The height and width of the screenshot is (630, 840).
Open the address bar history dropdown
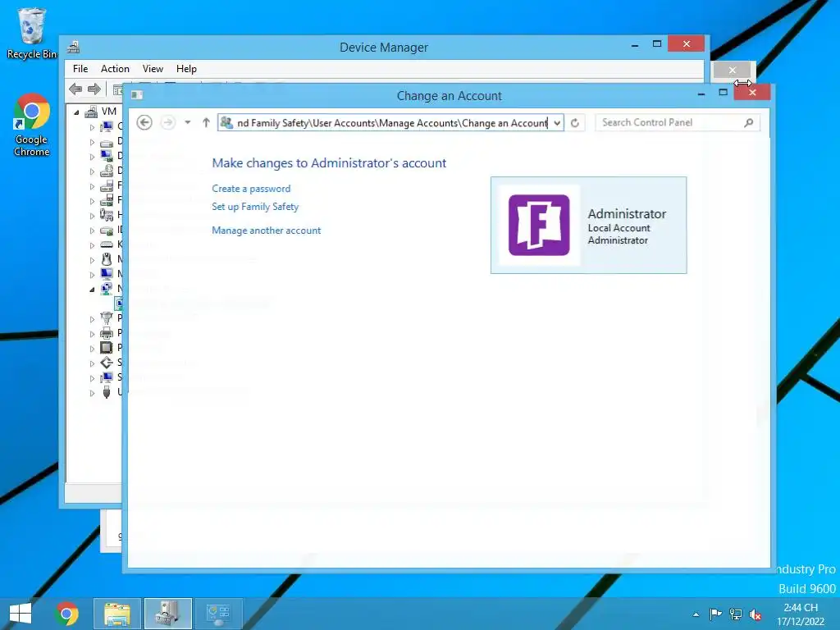[557, 123]
